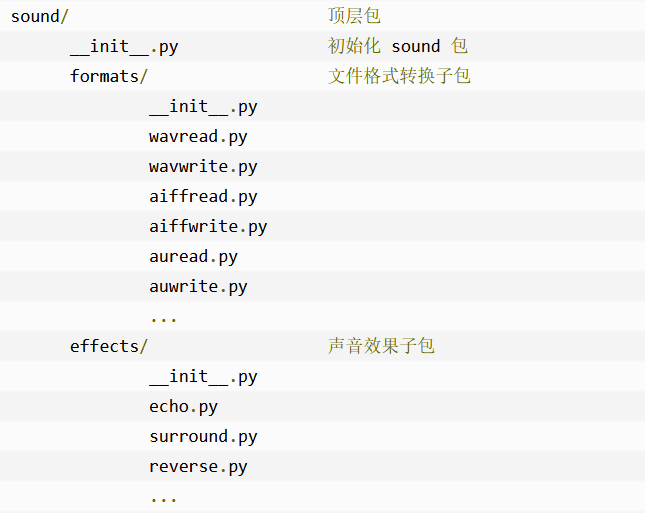This screenshot has width=645, height=513.
Task: Click the ellipsis below auwrite.py
Action: (x=163, y=318)
